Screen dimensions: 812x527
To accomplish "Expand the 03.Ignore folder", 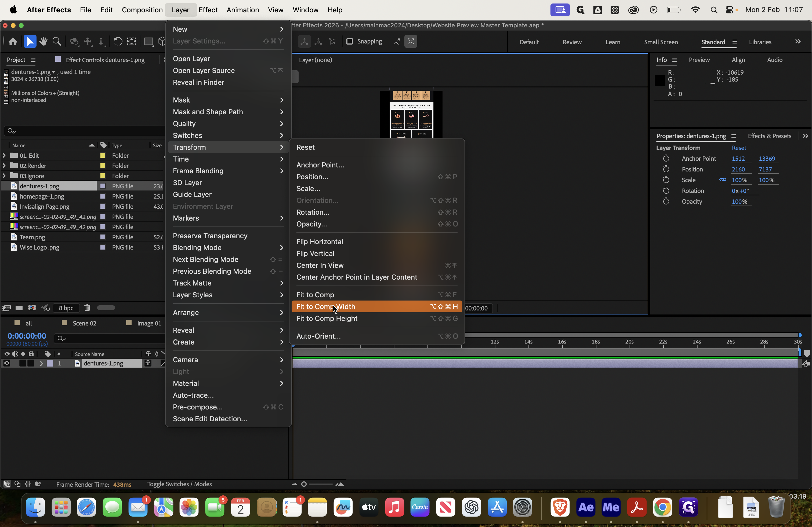I will click(4, 176).
